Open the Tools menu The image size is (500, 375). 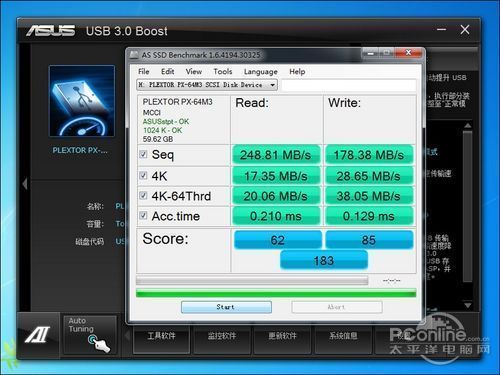click(x=223, y=72)
